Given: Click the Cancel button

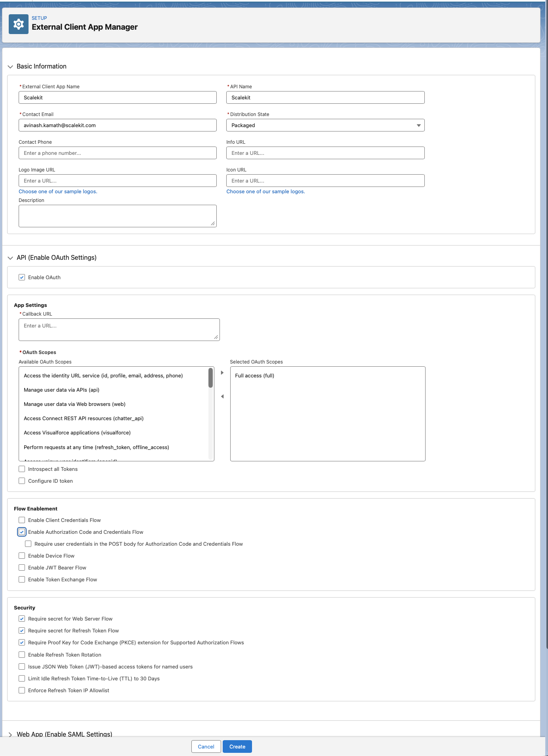Looking at the screenshot, I should pyautogui.click(x=206, y=746).
